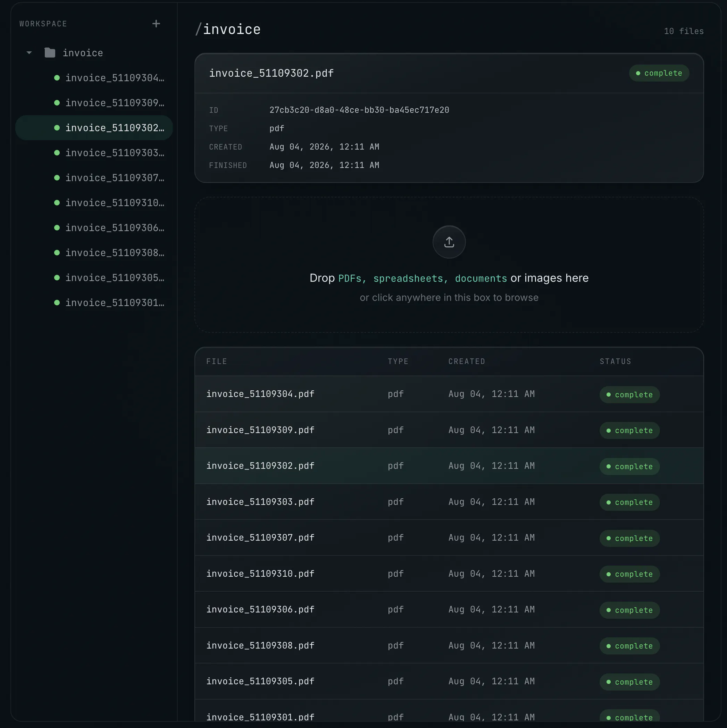Click the pdf type cell for invoice_51109308.pdf

(x=395, y=645)
